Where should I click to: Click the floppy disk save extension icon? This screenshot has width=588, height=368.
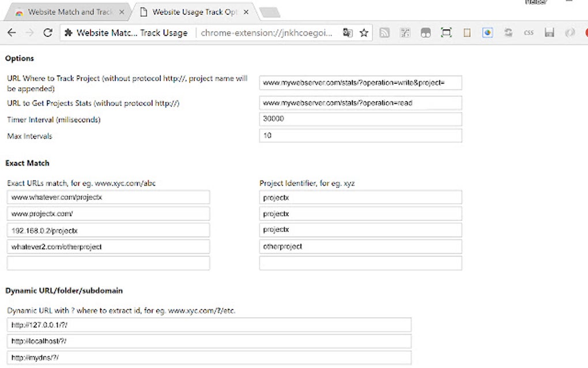pyautogui.click(x=549, y=33)
